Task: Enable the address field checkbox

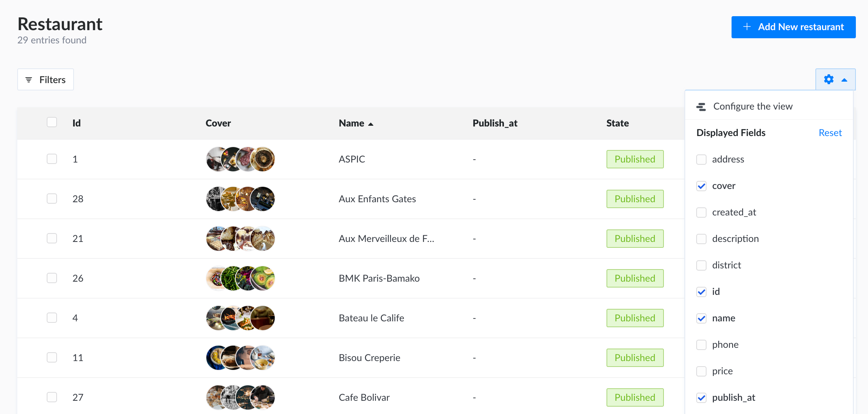Action: click(701, 160)
